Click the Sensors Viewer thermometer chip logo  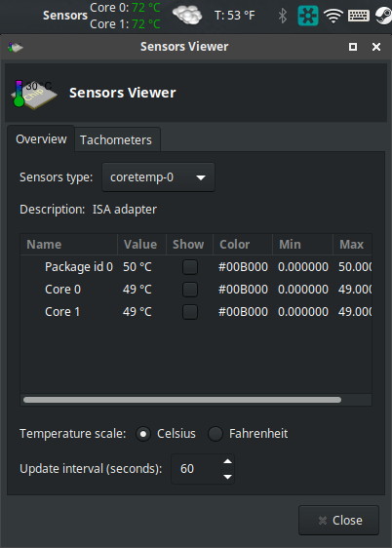pos(34,94)
